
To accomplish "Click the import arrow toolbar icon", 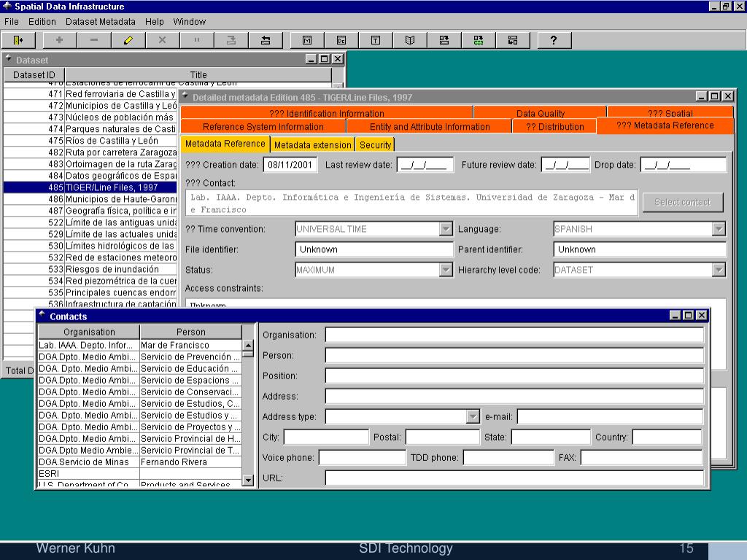I will pyautogui.click(x=266, y=41).
